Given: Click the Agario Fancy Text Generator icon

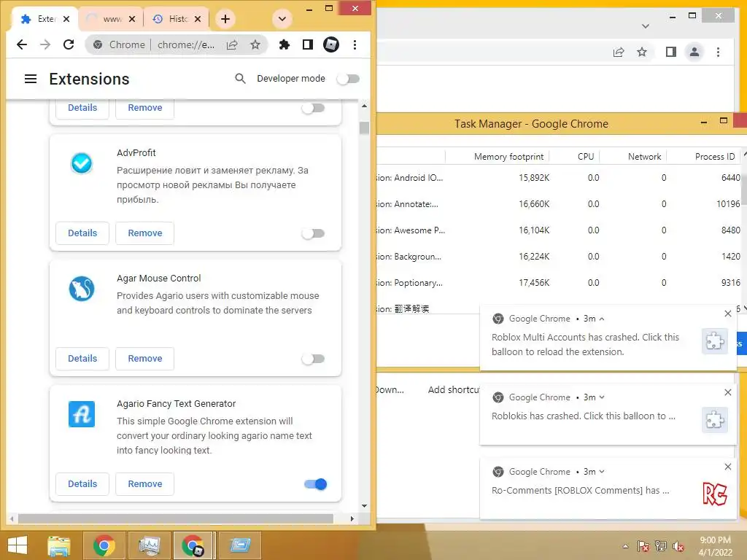Looking at the screenshot, I should (82, 414).
